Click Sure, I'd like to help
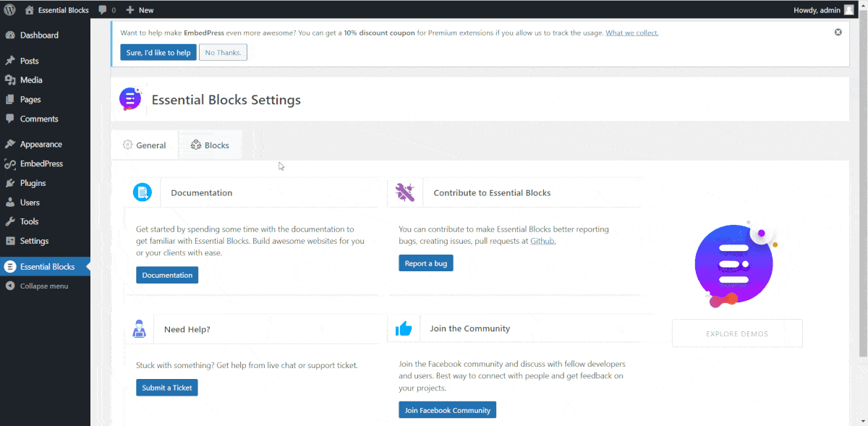Image resolution: width=868 pixels, height=426 pixels. click(158, 52)
